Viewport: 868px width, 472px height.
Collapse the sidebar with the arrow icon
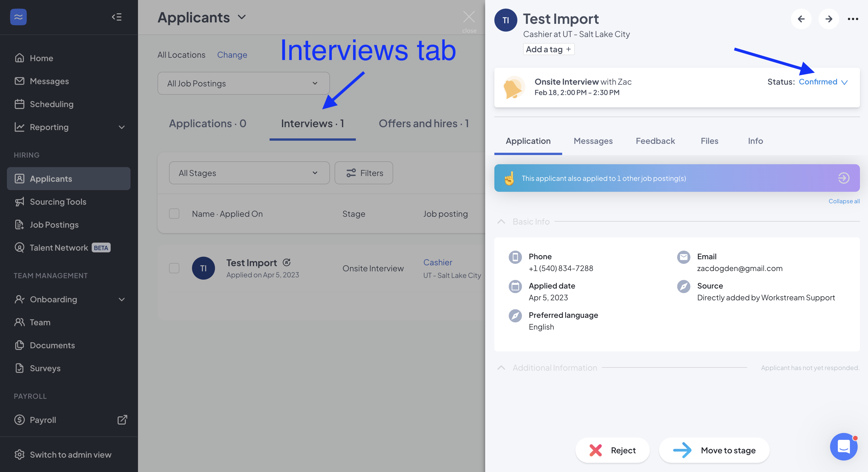point(117,17)
